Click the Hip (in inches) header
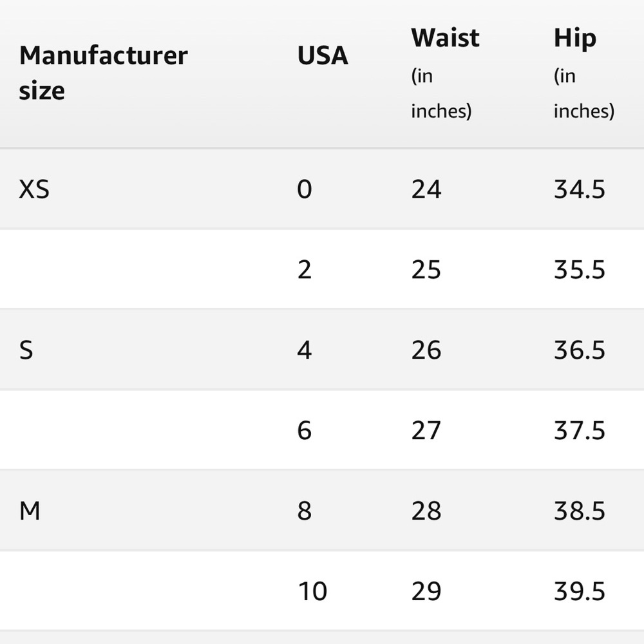The height and width of the screenshot is (644, 644). click(x=584, y=73)
